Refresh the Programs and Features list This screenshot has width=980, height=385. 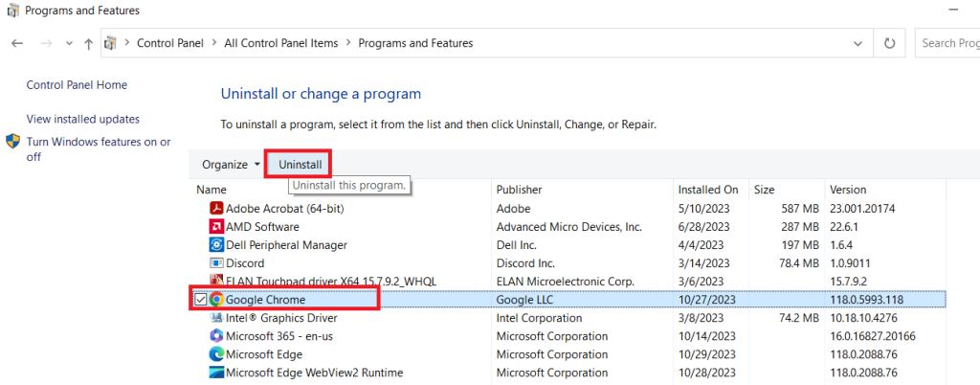click(x=889, y=43)
